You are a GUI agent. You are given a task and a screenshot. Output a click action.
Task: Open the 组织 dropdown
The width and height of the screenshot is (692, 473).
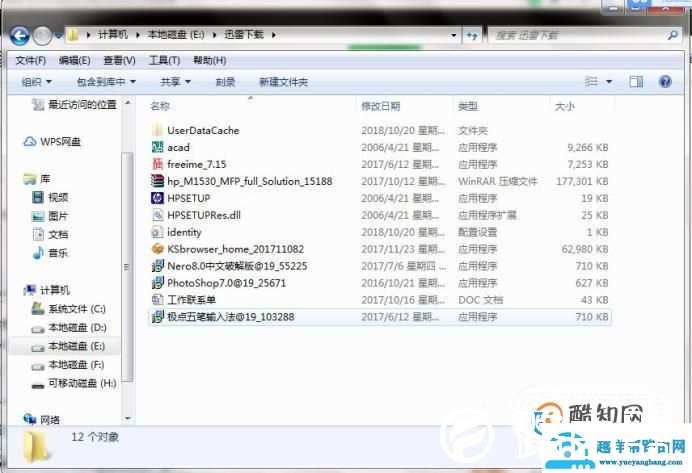(x=37, y=82)
